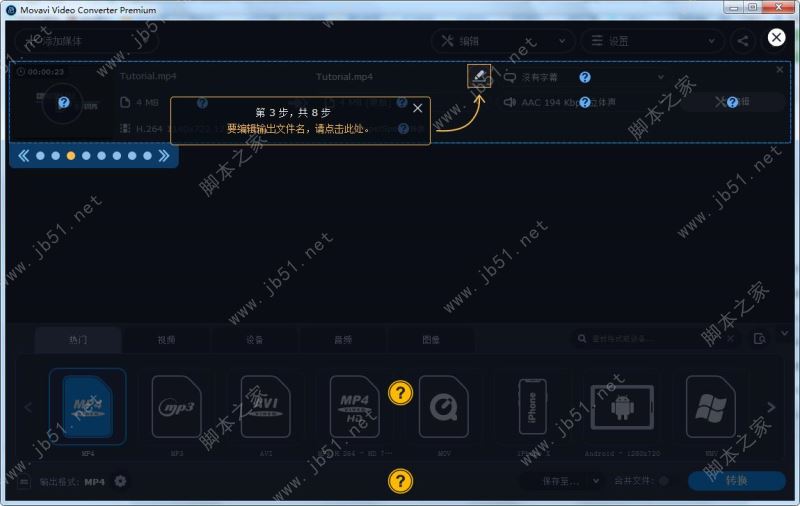The width and height of the screenshot is (800, 506).
Task: Pick the MP4 H.264 HD preset
Action: 354,407
